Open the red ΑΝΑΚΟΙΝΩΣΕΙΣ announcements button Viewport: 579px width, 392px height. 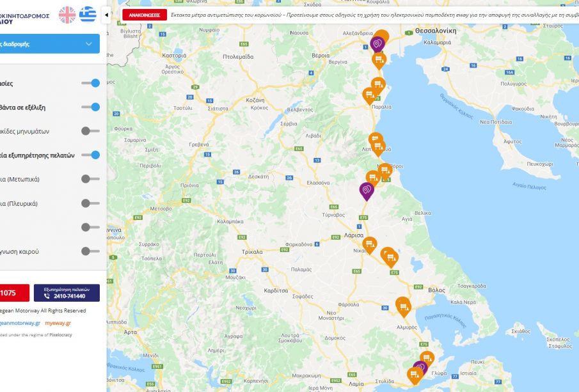tap(144, 15)
